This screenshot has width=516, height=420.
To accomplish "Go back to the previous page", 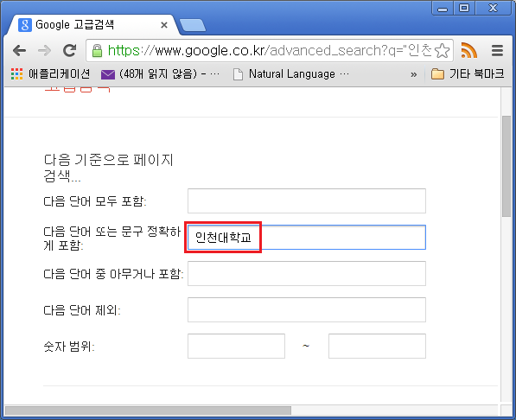I will (x=19, y=51).
